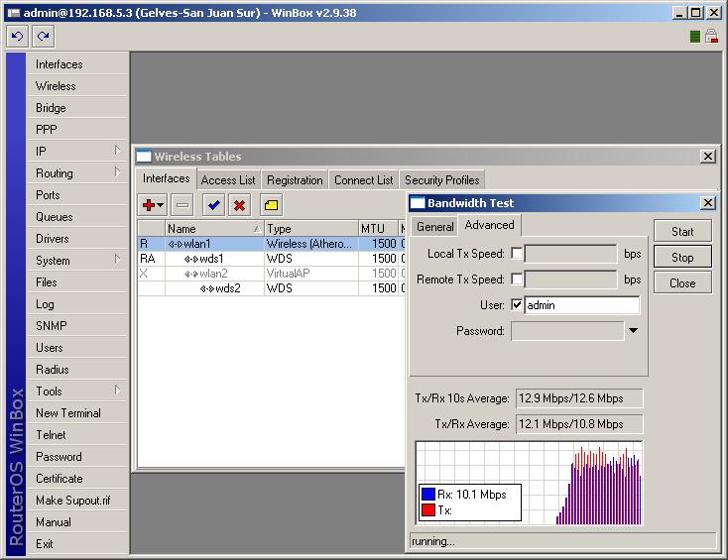Expand the Routing submenu
Image resolution: width=728 pixels, height=560 pixels.
(117, 172)
